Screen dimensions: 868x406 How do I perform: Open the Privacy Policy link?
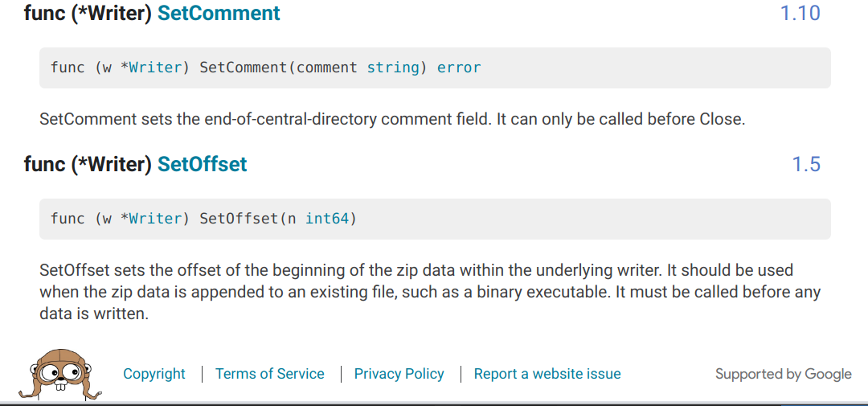[399, 374]
